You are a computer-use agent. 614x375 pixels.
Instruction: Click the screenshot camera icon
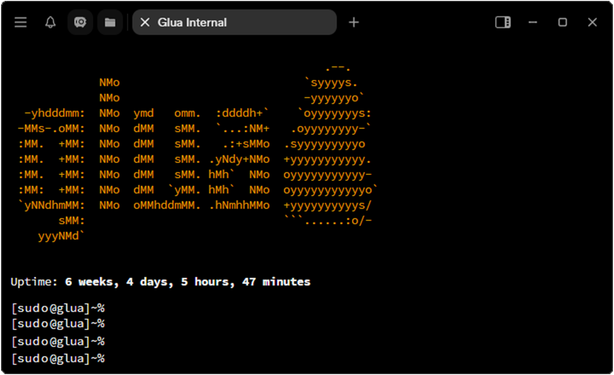tap(80, 22)
